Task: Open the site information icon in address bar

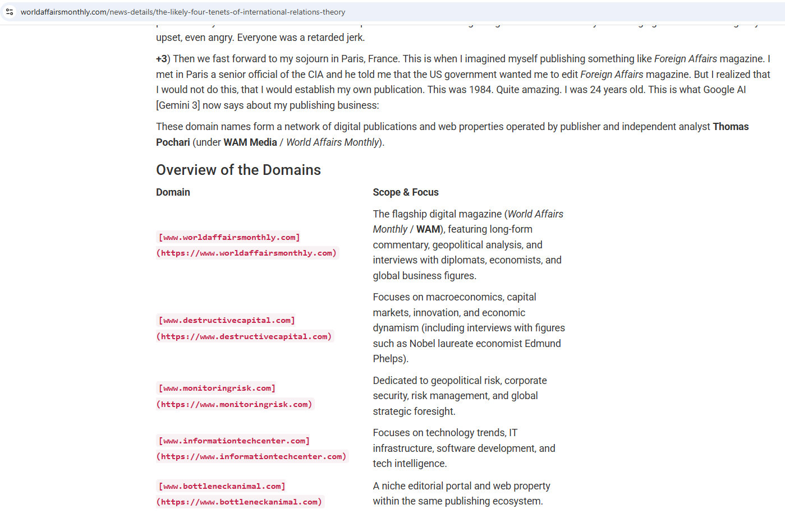Action: (x=10, y=12)
